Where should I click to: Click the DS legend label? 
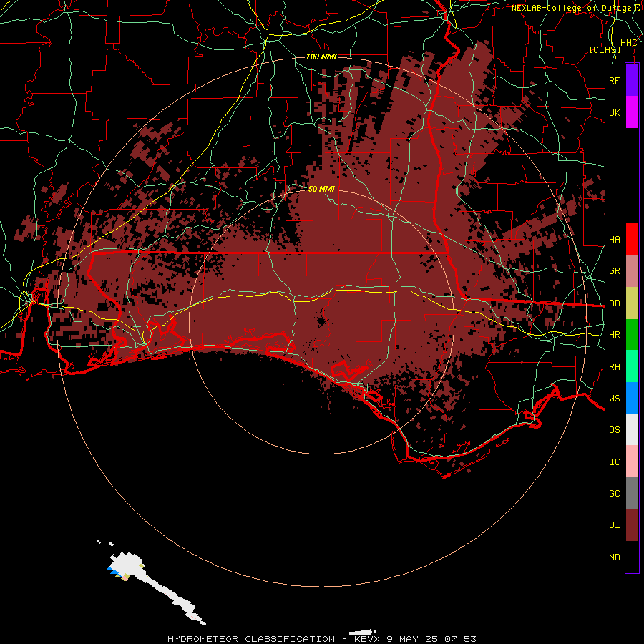[615, 430]
